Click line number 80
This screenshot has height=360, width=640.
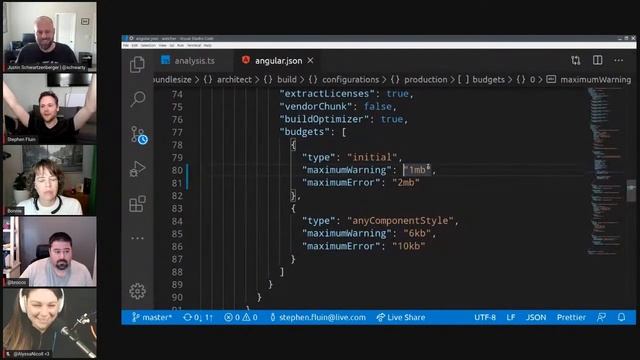click(x=177, y=170)
